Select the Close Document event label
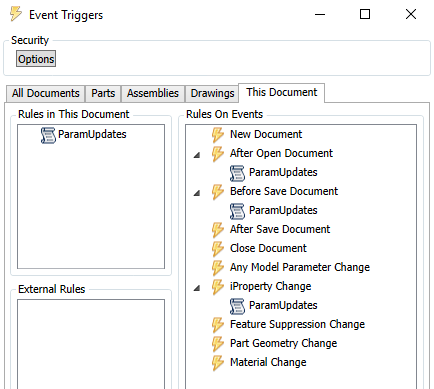Screen dimensions: 434x389 tap(268, 248)
